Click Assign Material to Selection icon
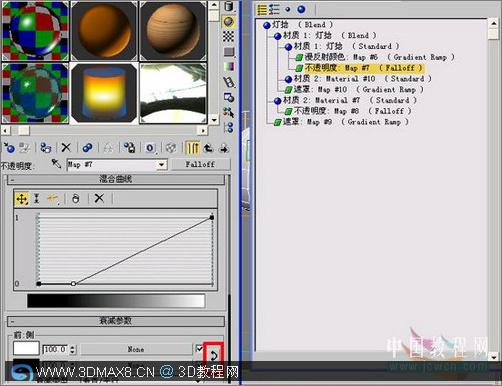 tap(46, 148)
